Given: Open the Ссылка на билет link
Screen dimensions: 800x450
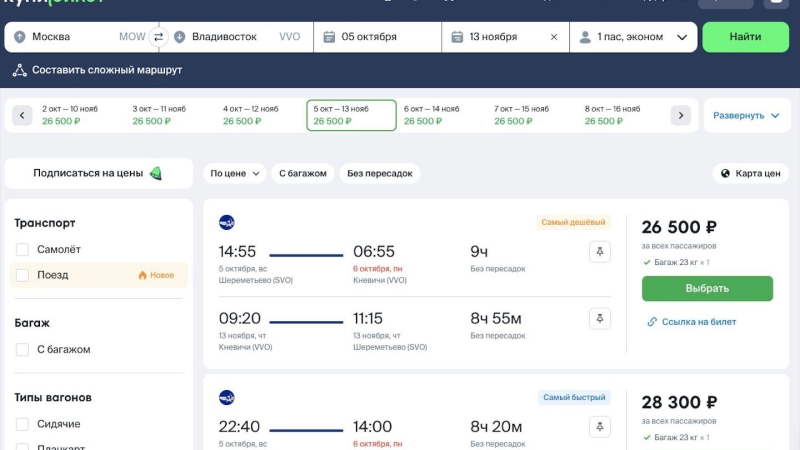Looking at the screenshot, I should click(690, 322).
